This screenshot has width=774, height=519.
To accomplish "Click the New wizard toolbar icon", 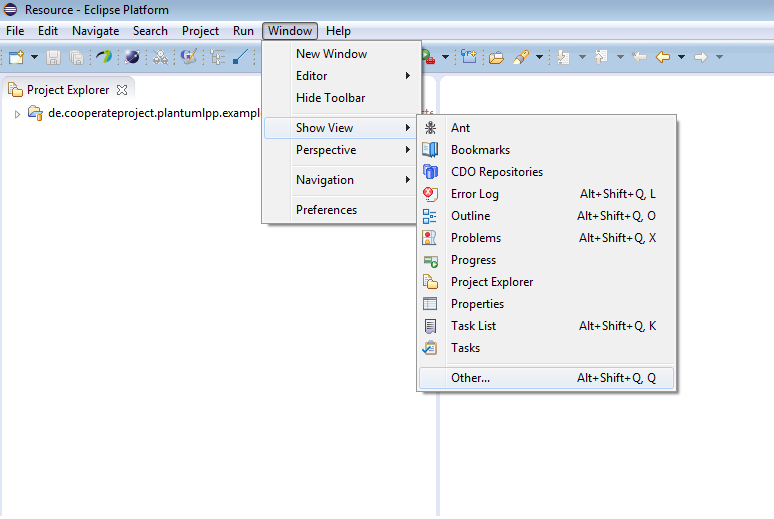I will pos(16,58).
